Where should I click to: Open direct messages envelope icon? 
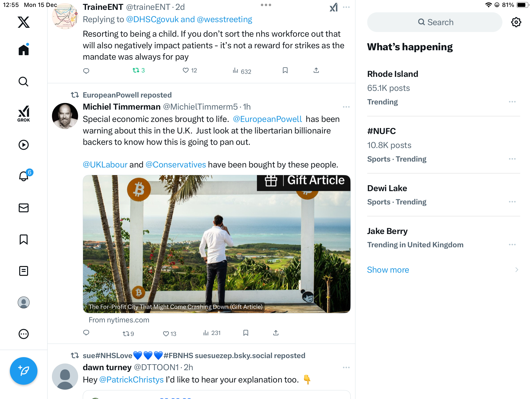point(24,208)
